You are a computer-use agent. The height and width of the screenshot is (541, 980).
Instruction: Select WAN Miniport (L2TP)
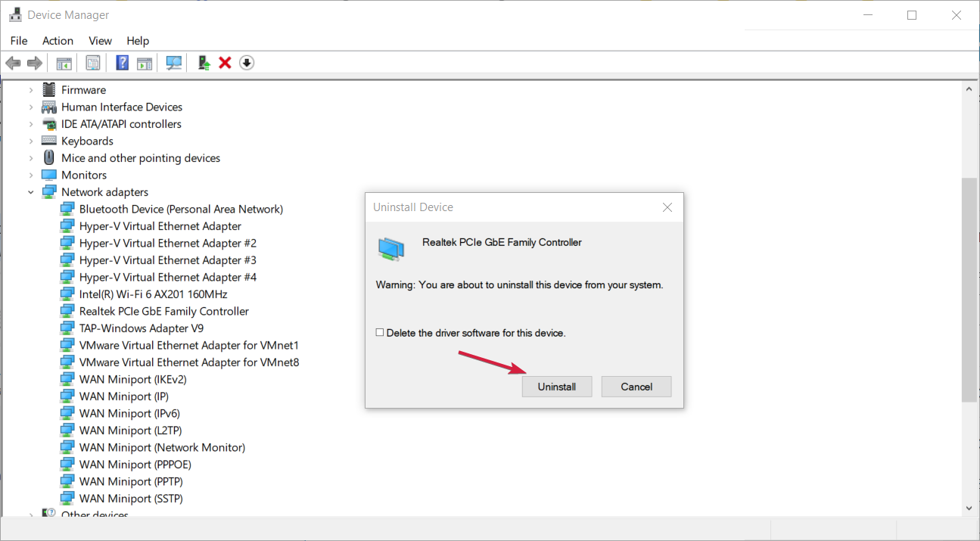tap(129, 431)
